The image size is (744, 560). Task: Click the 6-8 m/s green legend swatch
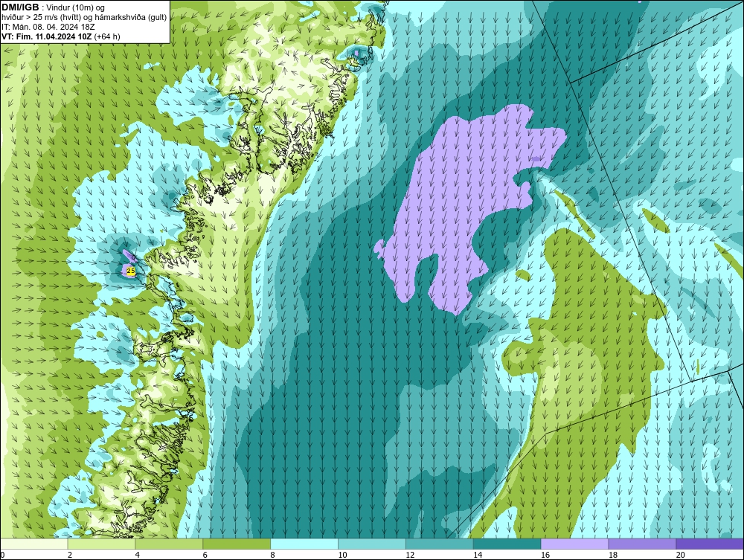[x=237, y=544]
